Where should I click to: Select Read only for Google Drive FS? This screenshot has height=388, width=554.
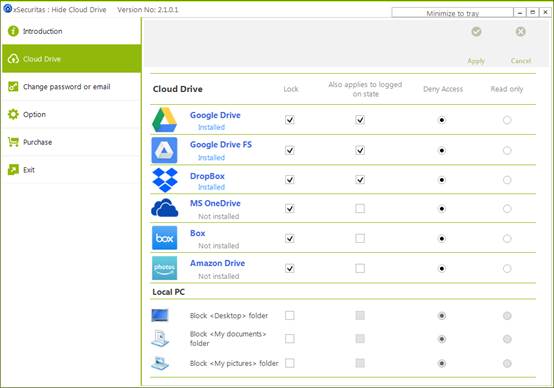tap(507, 151)
